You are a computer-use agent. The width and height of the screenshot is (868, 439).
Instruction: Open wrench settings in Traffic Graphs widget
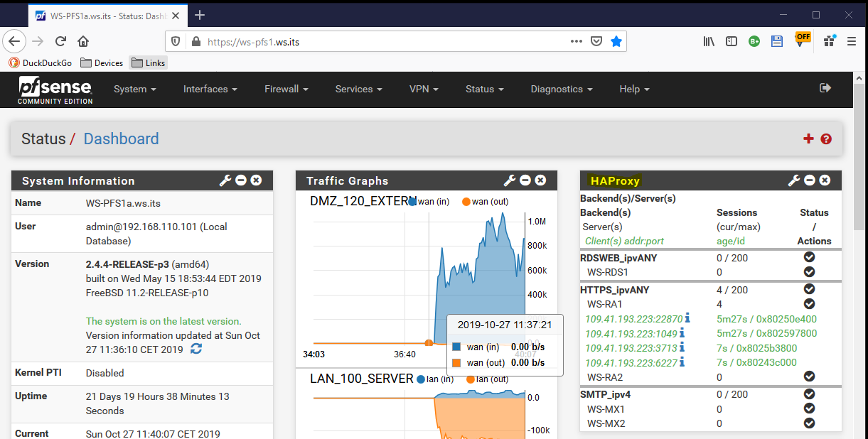(x=510, y=180)
